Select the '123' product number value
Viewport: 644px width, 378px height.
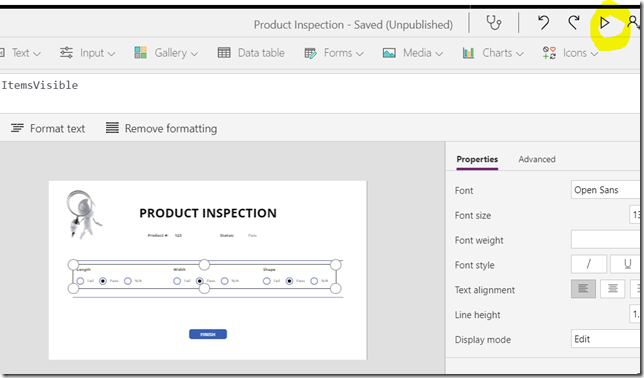pyautogui.click(x=178, y=235)
